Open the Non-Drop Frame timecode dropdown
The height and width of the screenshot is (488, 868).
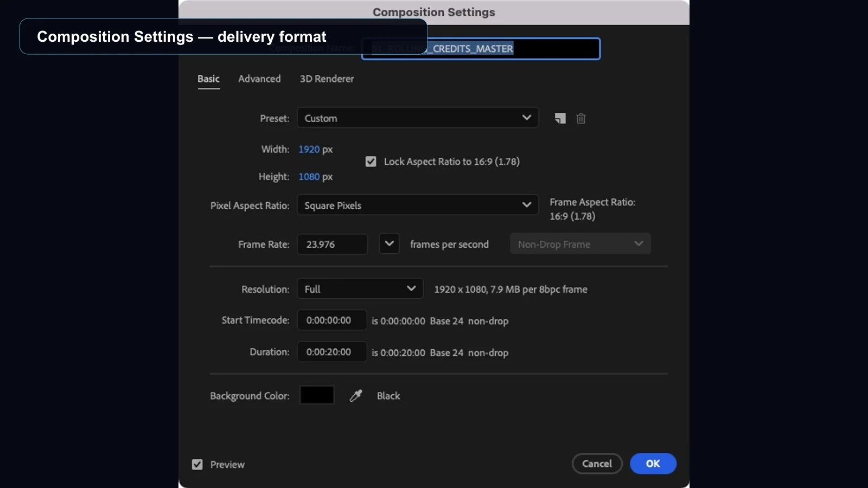coord(580,244)
